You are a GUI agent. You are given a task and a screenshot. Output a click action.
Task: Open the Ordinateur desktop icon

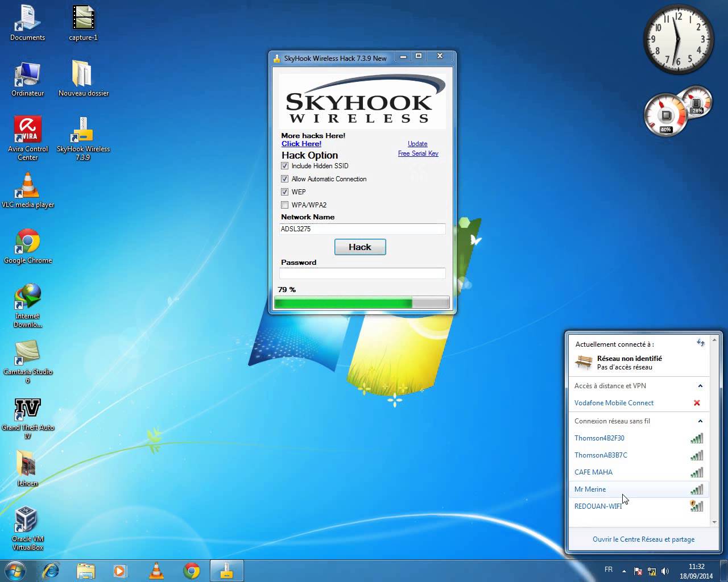(x=27, y=78)
